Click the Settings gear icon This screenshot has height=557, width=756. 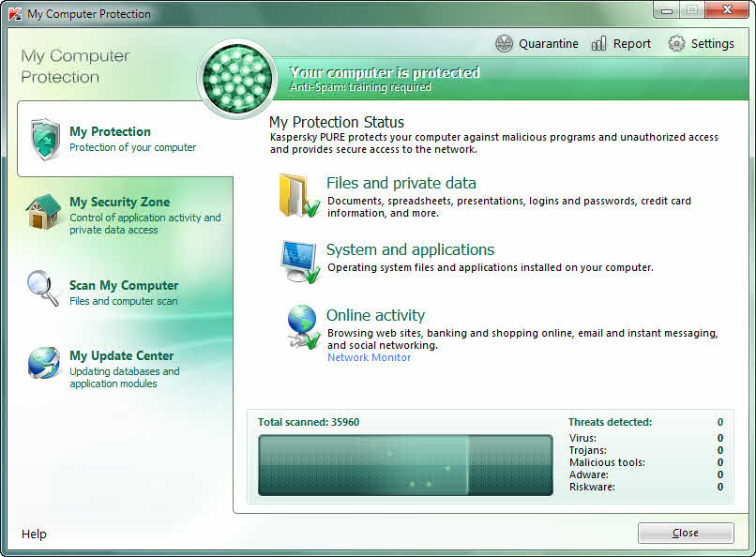coord(676,44)
